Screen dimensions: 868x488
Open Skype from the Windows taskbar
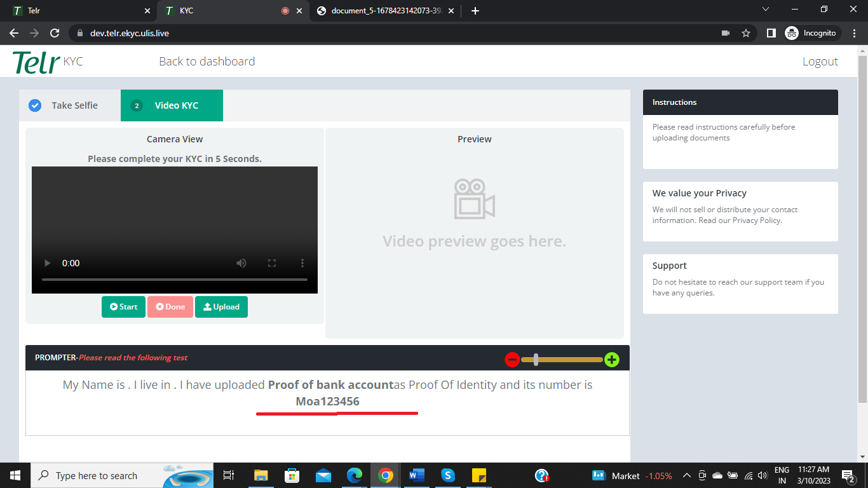click(x=448, y=475)
